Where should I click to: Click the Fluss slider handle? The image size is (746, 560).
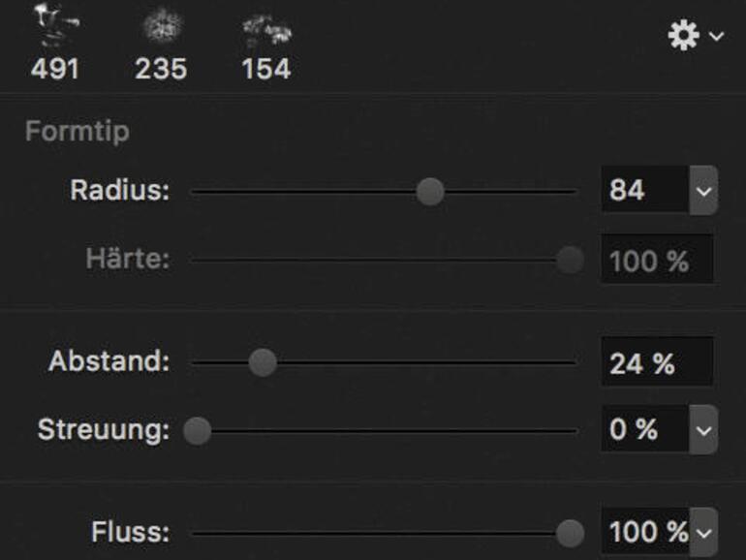click(x=571, y=532)
